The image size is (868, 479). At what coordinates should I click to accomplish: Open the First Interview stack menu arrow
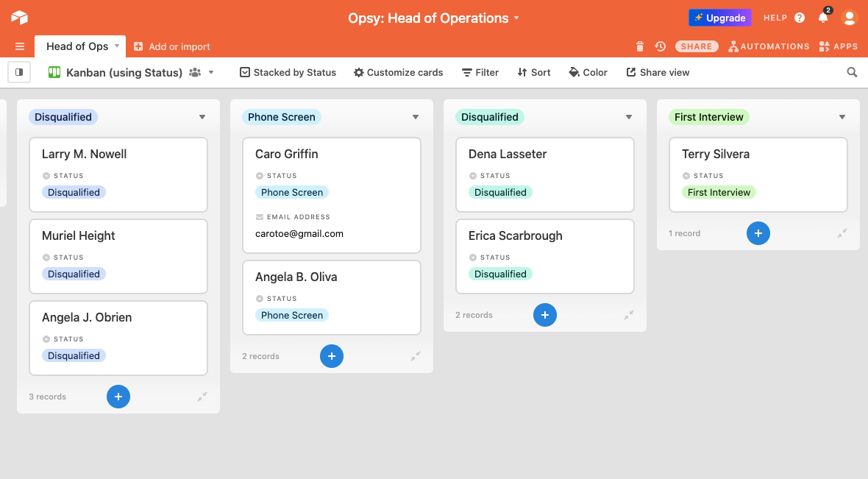tap(842, 117)
